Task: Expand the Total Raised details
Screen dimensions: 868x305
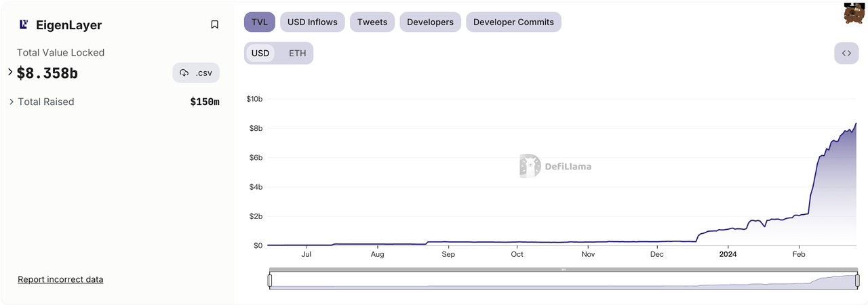Action: [12, 102]
